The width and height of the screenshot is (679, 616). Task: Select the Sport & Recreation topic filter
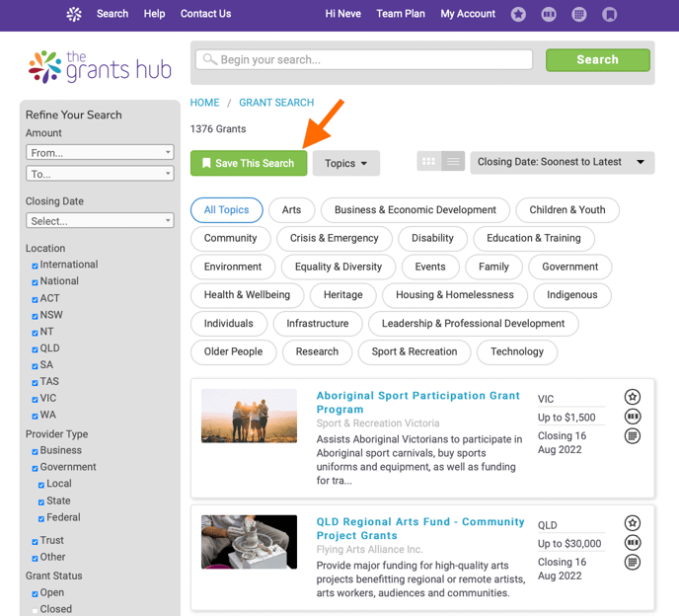pos(414,351)
